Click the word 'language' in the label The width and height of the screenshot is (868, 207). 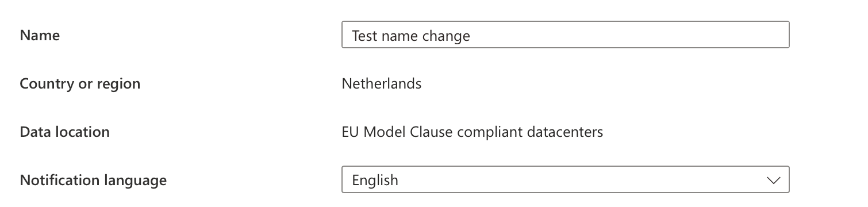click(x=135, y=181)
